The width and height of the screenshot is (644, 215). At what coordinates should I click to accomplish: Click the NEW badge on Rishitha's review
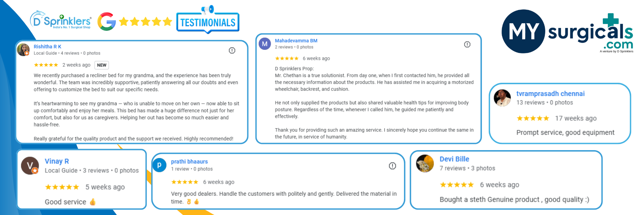tap(102, 65)
